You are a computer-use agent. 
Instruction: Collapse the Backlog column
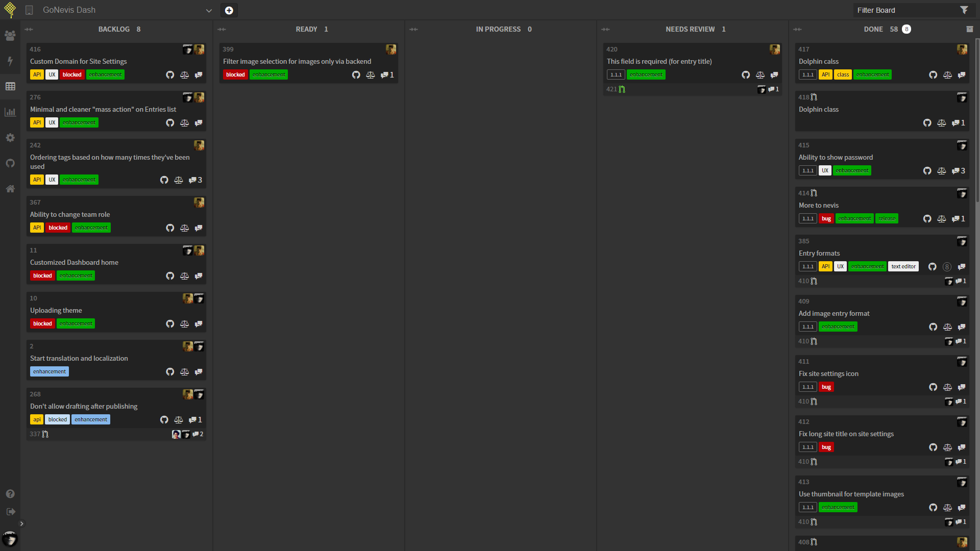click(x=29, y=30)
